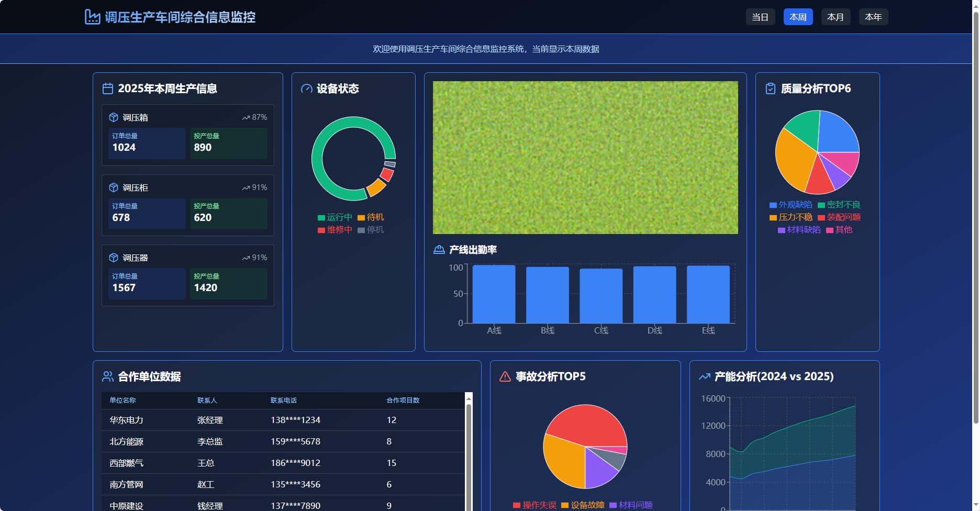Click the partner table vertical scrollbar
This screenshot has width=980, height=511.
coord(469,451)
